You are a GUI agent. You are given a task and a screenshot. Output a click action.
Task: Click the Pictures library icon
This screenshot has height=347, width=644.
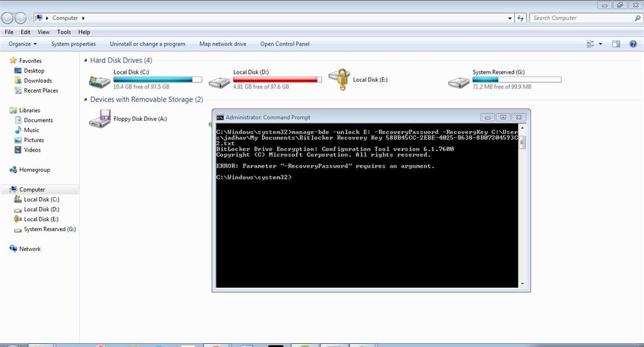[18, 140]
